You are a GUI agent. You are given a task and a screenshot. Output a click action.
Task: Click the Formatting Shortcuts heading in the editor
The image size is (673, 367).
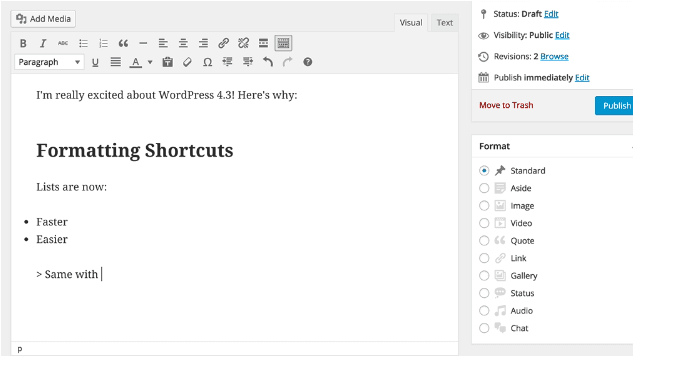pos(135,151)
